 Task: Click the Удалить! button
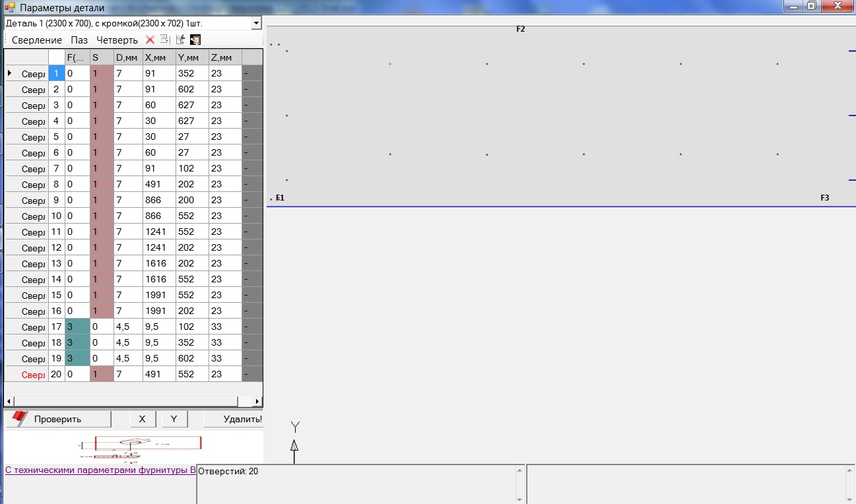(x=235, y=419)
